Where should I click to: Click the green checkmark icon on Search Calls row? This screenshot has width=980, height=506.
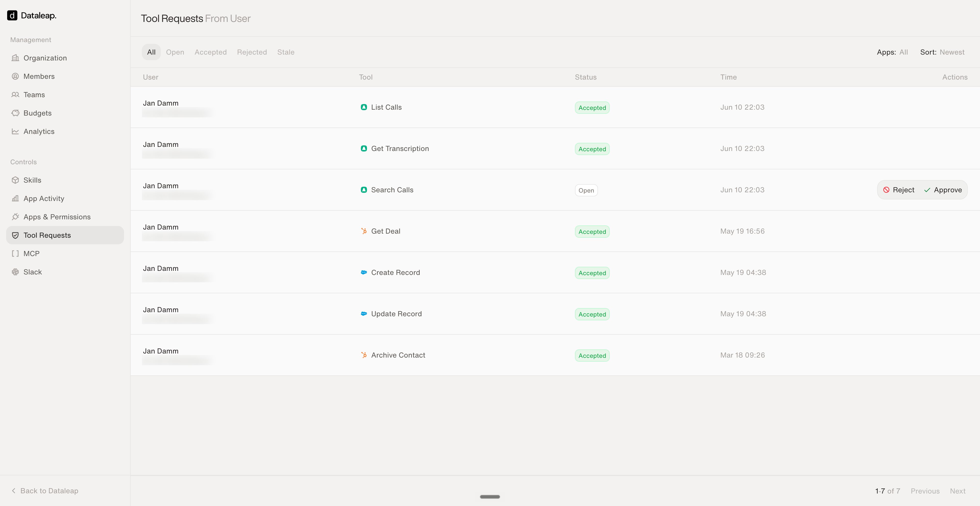pyautogui.click(x=927, y=190)
